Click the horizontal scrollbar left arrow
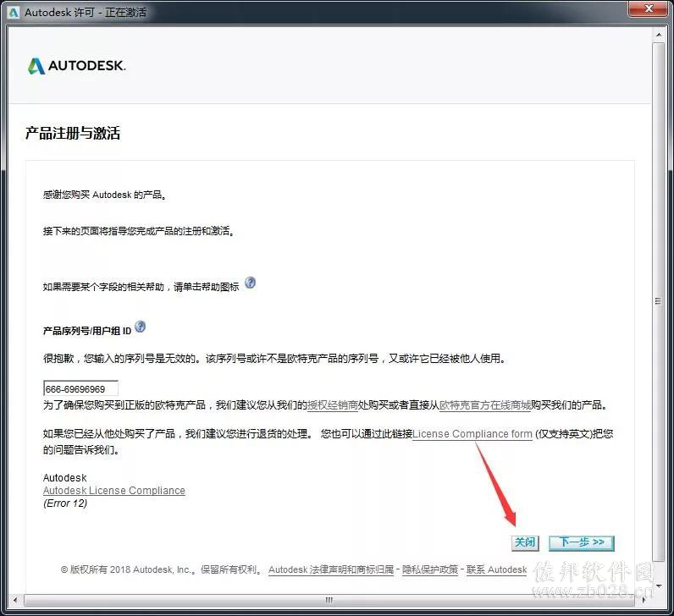This screenshot has width=674, height=616. point(15,600)
